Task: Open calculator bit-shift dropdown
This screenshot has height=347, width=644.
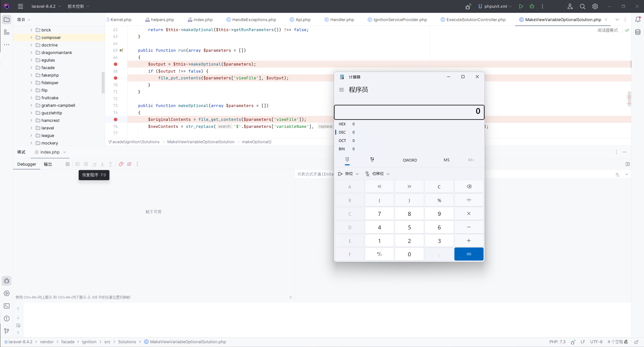Action: (378, 174)
